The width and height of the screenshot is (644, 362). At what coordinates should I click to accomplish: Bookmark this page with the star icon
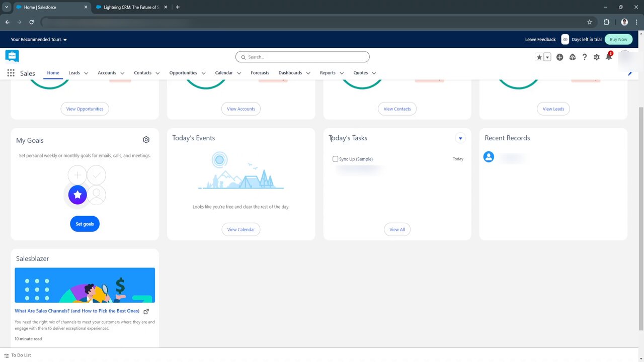click(590, 22)
